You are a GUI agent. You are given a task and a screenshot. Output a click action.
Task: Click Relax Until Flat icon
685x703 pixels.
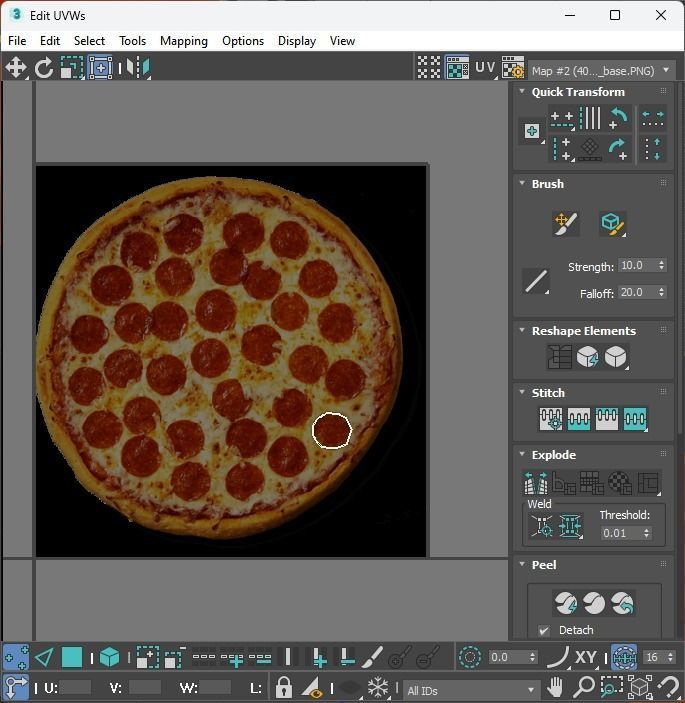tap(588, 357)
